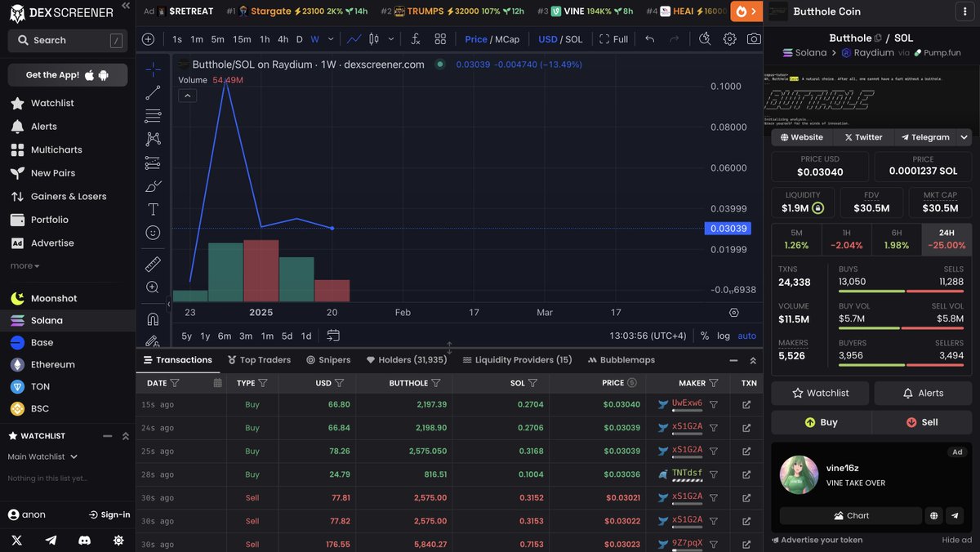The width and height of the screenshot is (980, 552).
Task: Select the 15m chart timeframe
Action: (242, 39)
